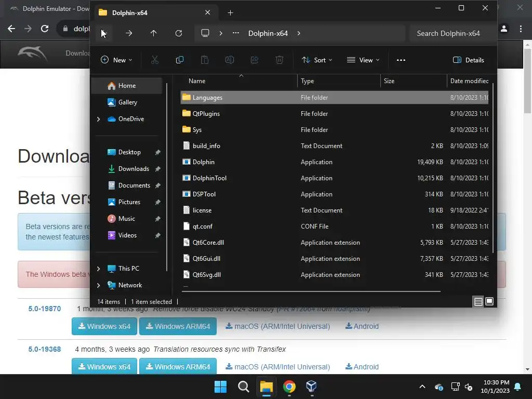532x399 pixels.
Task: Open the breadcrumb ellipsis in address bar
Action: (x=236, y=33)
